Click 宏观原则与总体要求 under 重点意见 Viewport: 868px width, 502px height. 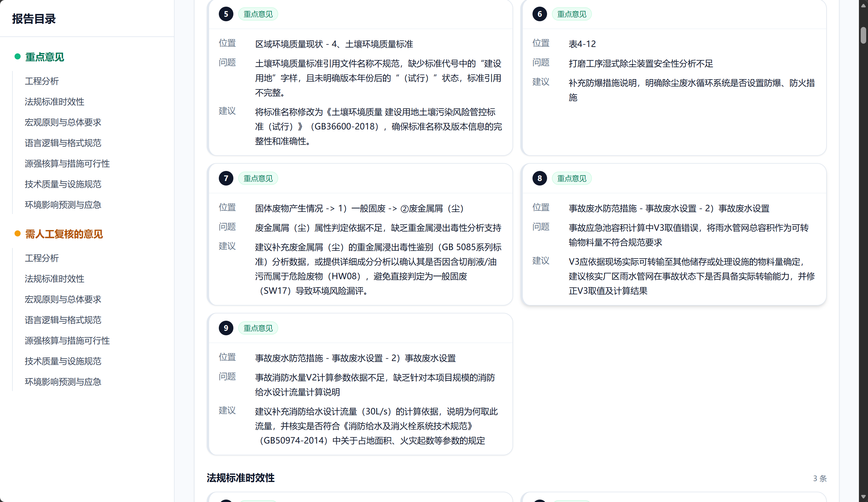coord(63,122)
